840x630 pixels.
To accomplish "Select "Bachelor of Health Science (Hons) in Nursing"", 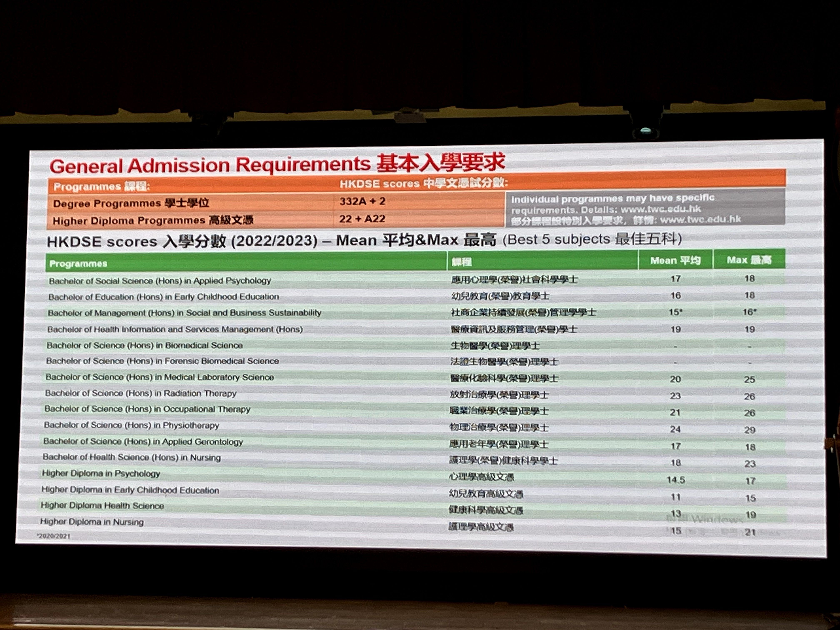I will click(x=131, y=457).
